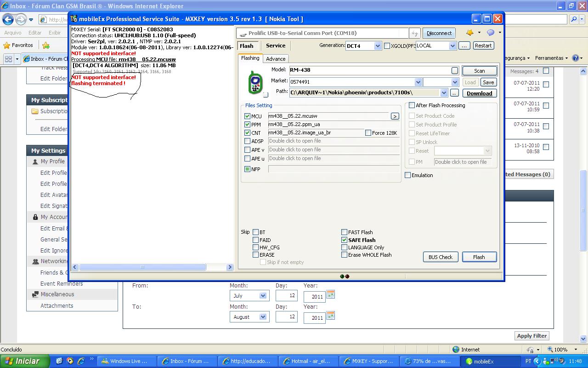Image resolution: width=588 pixels, height=368 pixels.
Task: Toggle the Emulation checkbox
Action: click(x=407, y=175)
